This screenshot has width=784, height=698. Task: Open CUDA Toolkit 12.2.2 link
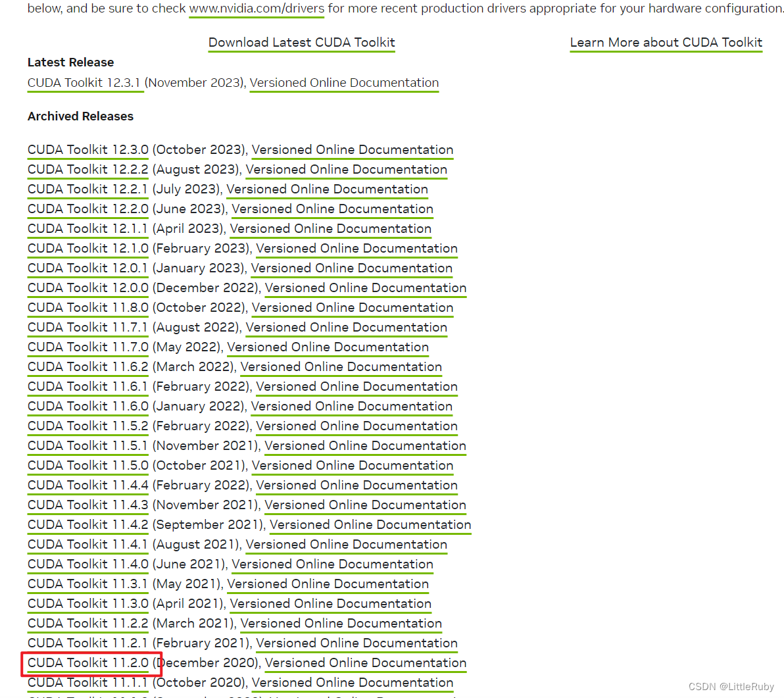88,170
